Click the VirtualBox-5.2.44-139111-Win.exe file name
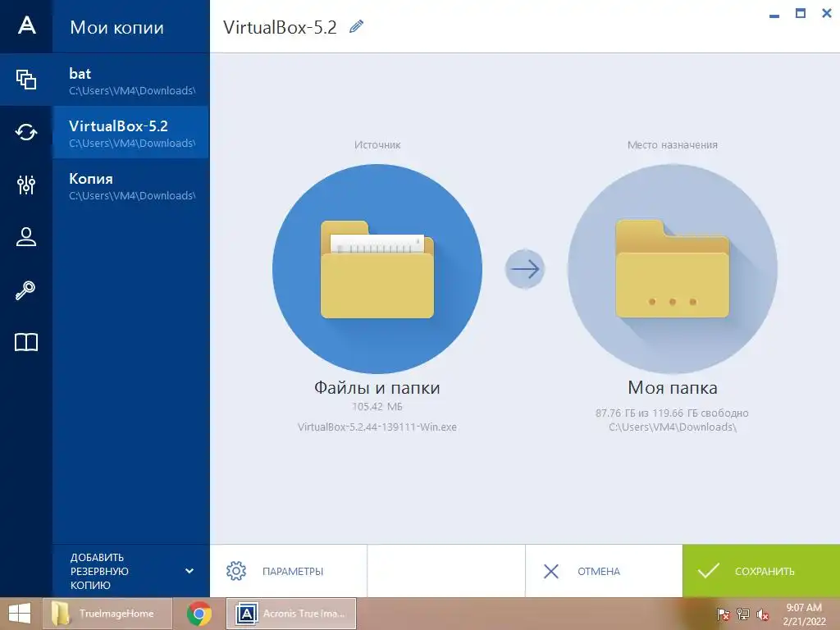The width and height of the screenshot is (840, 630). click(x=377, y=427)
